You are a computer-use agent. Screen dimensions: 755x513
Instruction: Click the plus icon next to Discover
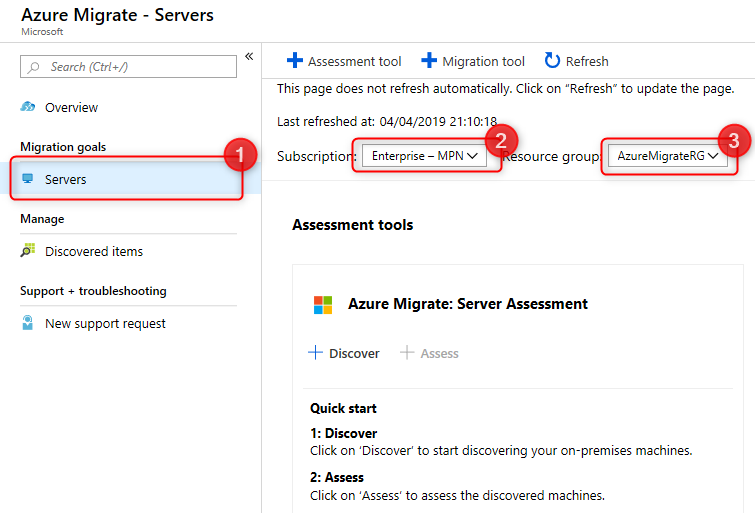(x=315, y=353)
